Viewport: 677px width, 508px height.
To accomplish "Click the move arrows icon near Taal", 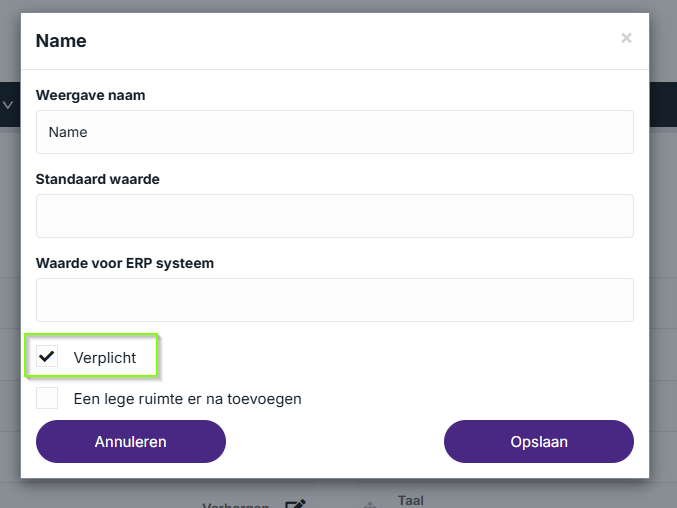I will click(370, 505).
